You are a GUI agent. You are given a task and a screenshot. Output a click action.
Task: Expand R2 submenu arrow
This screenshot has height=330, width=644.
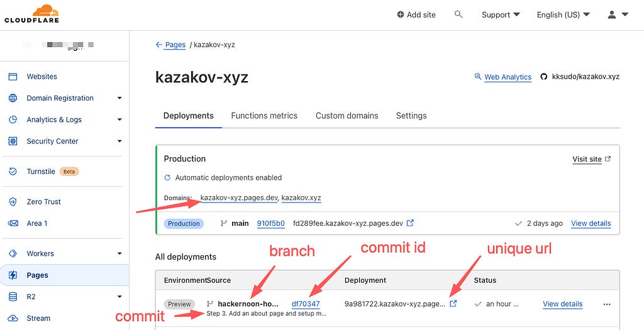pyautogui.click(x=119, y=297)
